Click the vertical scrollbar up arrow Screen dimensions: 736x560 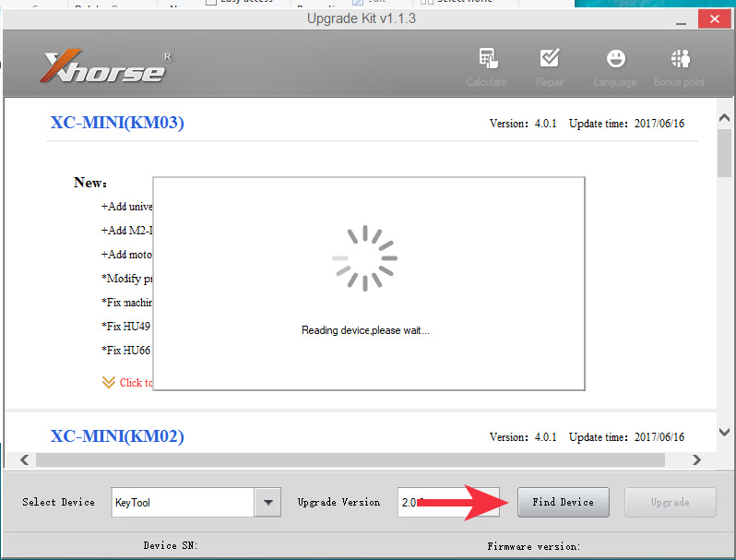(x=724, y=117)
